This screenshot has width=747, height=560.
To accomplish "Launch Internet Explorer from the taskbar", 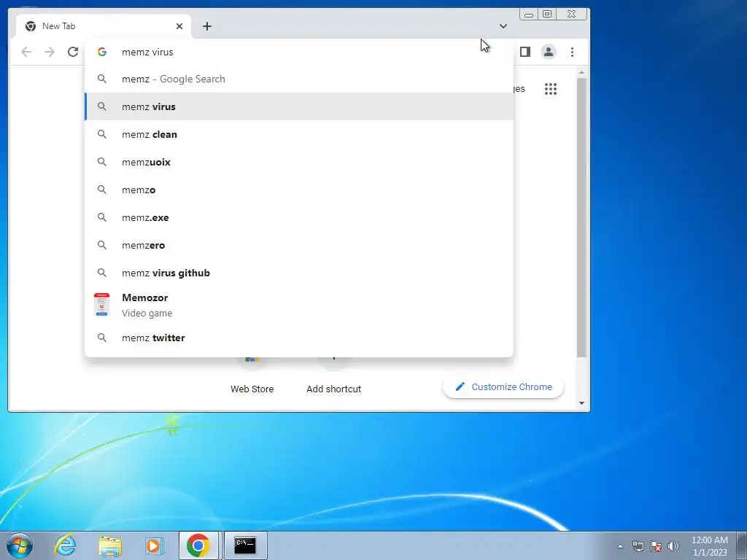I will pyautogui.click(x=65, y=545).
